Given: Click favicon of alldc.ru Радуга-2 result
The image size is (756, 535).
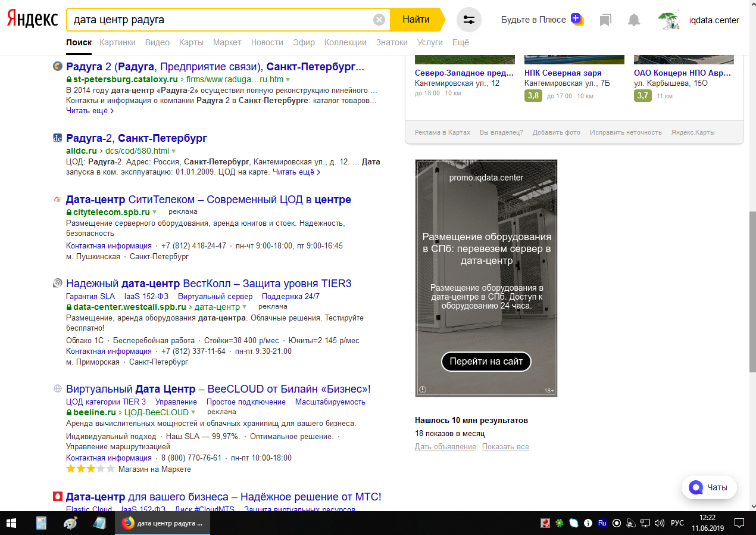Looking at the screenshot, I should (58, 138).
